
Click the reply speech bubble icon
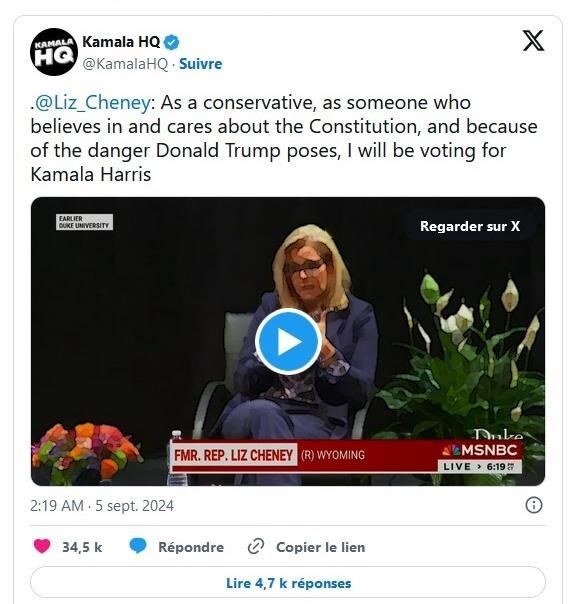(138, 546)
